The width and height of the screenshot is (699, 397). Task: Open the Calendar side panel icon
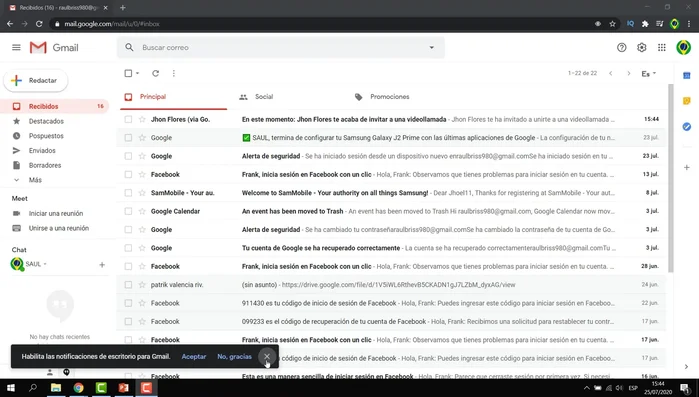687,76
